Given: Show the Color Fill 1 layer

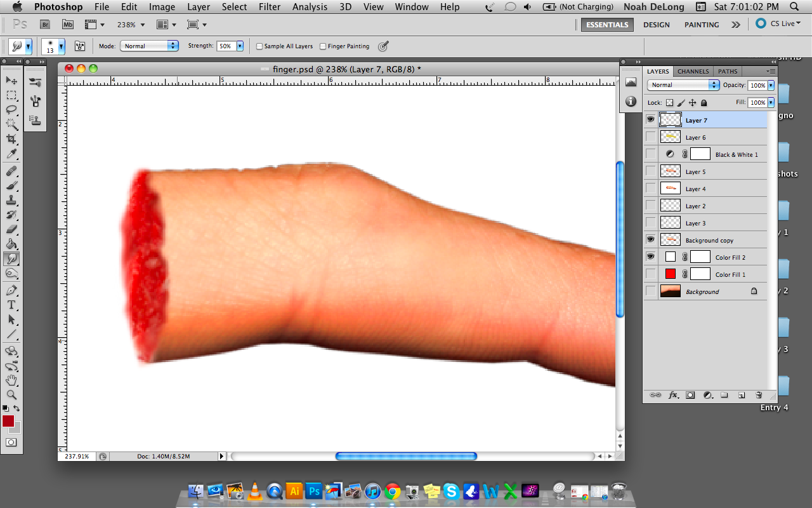Looking at the screenshot, I should coord(650,274).
